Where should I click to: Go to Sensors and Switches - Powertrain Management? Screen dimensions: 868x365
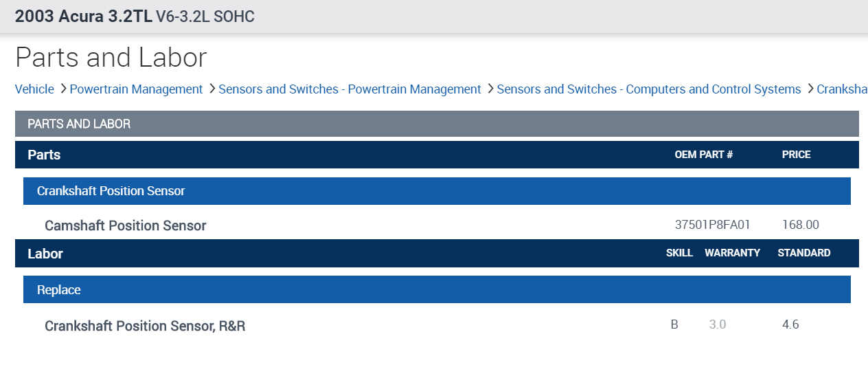click(x=350, y=89)
